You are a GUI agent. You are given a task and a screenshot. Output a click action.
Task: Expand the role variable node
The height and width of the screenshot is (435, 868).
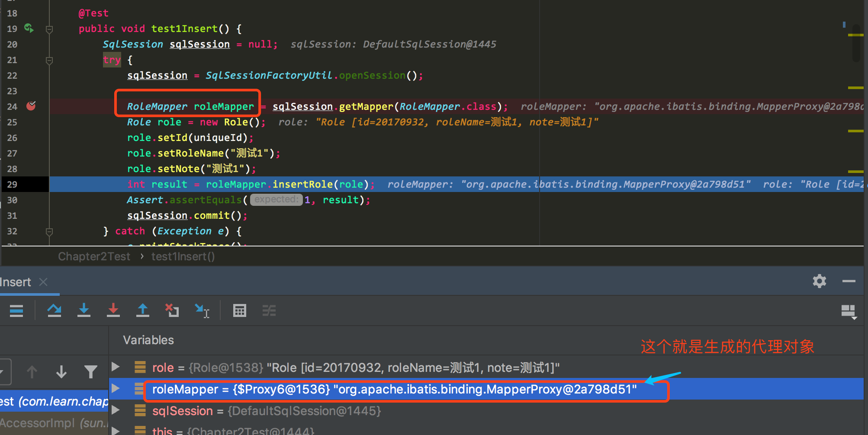[116, 367]
